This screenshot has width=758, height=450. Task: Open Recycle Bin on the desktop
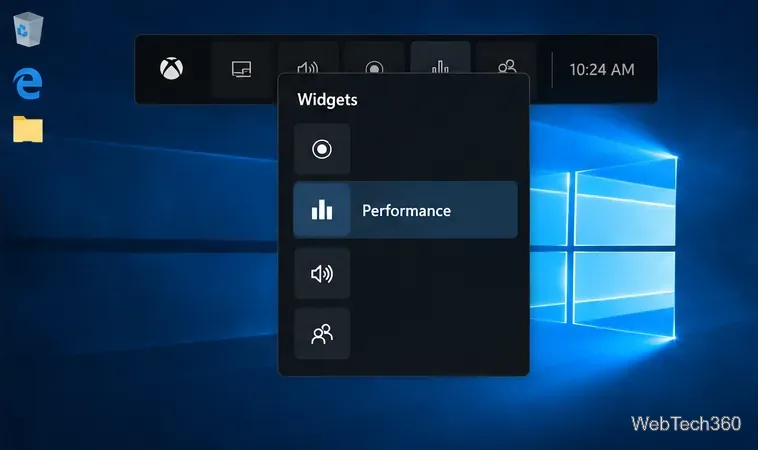29,29
